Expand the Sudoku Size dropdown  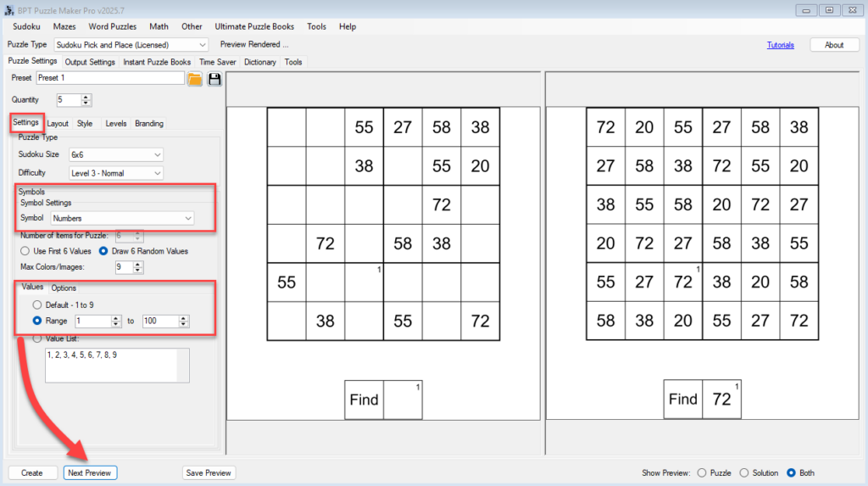tap(116, 154)
